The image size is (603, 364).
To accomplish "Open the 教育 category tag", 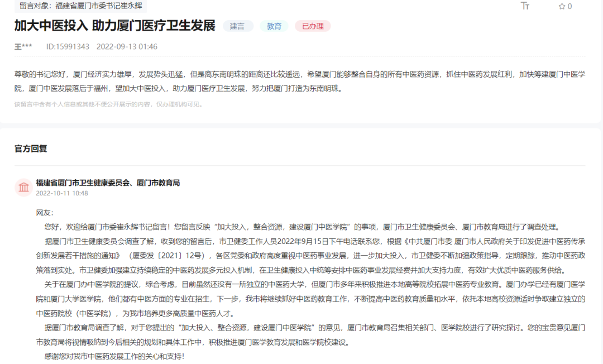I will pos(274,26).
